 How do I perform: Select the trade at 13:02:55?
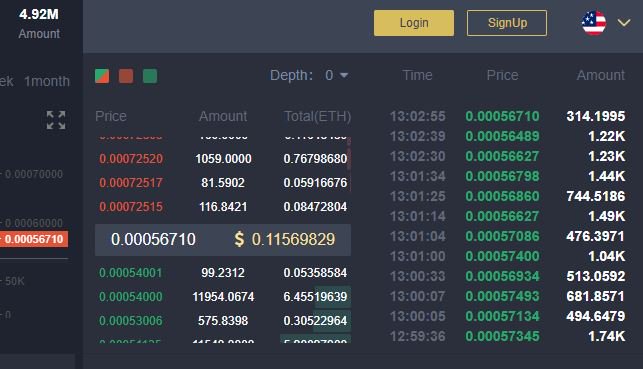507,116
